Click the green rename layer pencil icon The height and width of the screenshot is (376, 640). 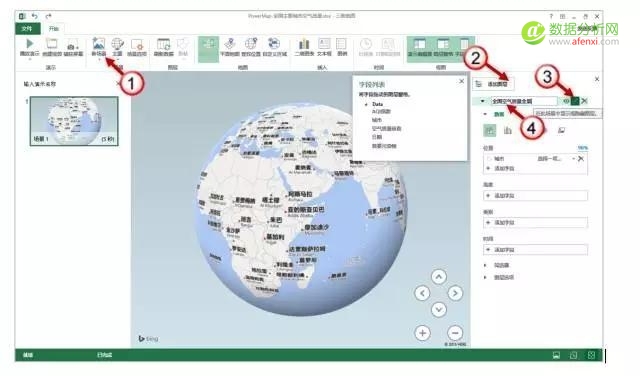pos(575,101)
